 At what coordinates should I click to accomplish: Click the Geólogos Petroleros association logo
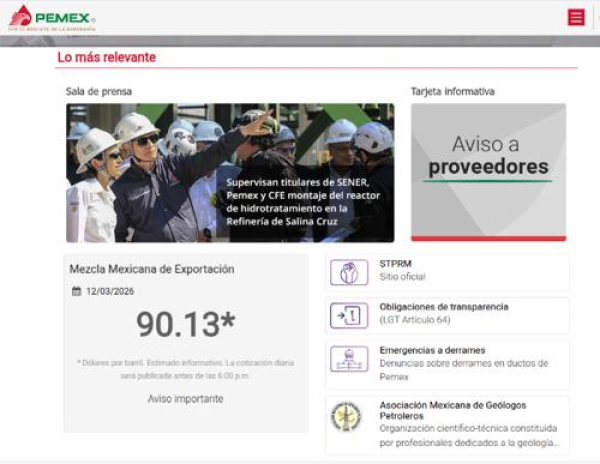(347, 416)
